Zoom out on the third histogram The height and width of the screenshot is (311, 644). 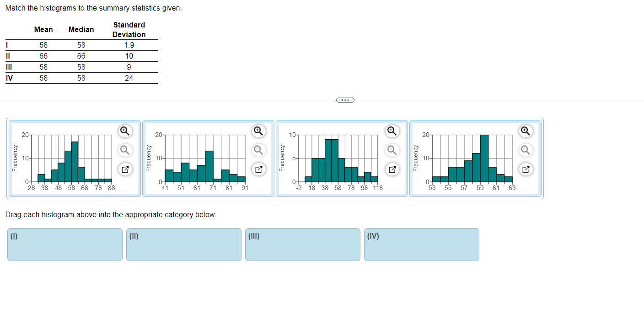(392, 150)
